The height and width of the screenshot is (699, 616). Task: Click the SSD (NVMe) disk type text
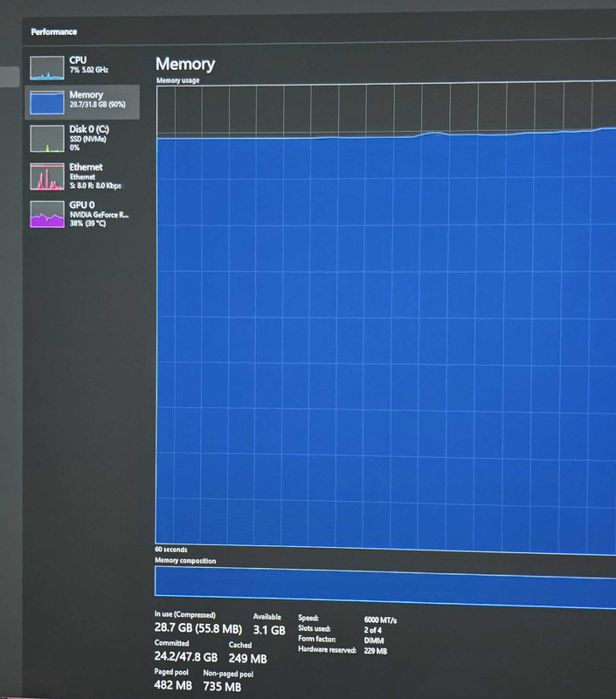coord(87,139)
